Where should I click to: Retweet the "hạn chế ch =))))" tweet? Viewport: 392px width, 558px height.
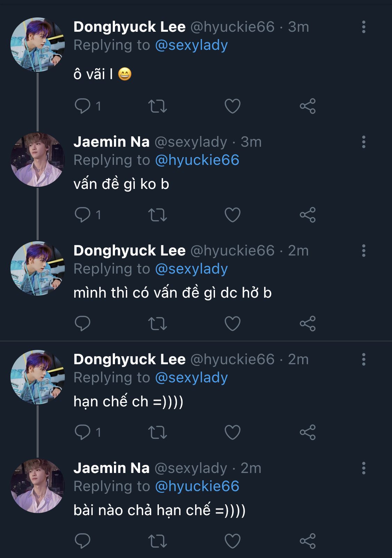[157, 432]
